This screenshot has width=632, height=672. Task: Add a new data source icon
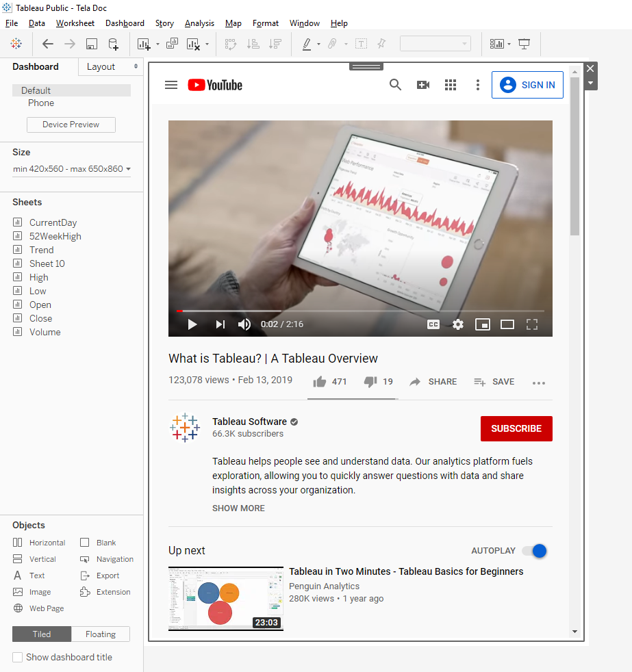[113, 44]
